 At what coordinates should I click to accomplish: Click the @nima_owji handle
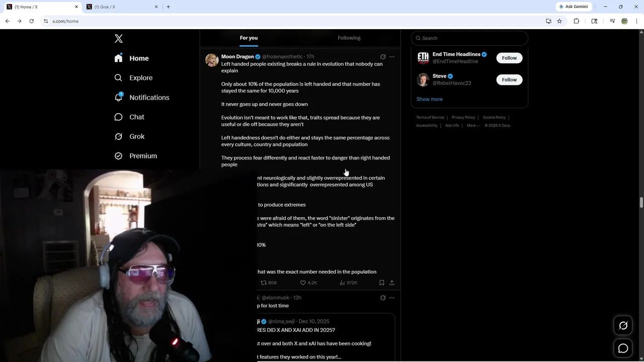281,321
